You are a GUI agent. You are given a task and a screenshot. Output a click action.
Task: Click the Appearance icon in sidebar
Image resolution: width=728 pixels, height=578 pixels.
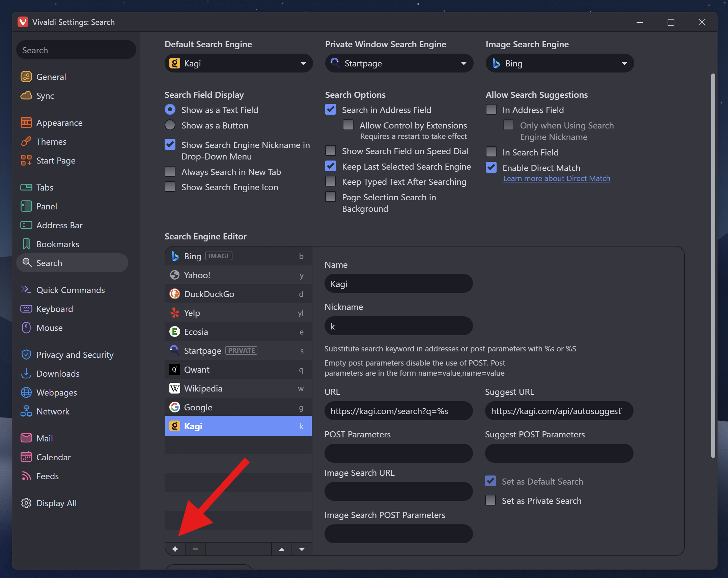point(26,122)
